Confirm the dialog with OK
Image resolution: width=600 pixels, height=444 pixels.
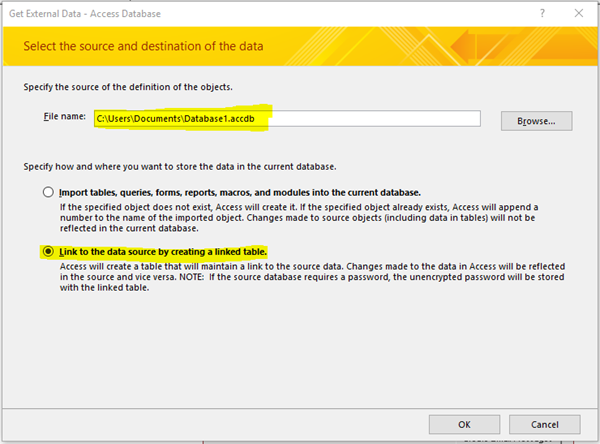click(x=465, y=424)
